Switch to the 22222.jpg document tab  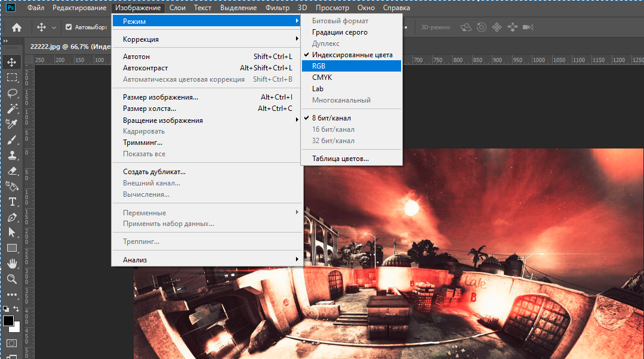[70, 47]
